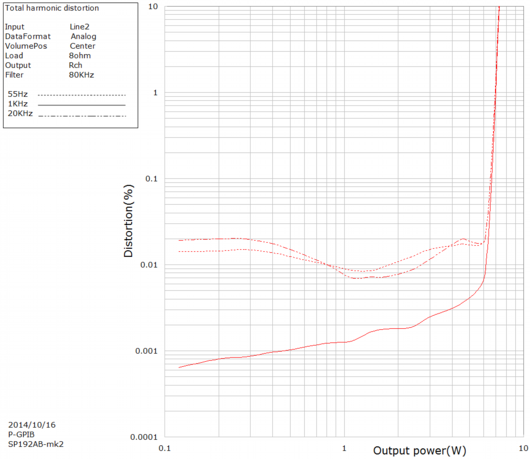Viewport: 530px width, 459px height.
Task: Click the 'SP192AB-mk2' model label
Action: (36, 444)
